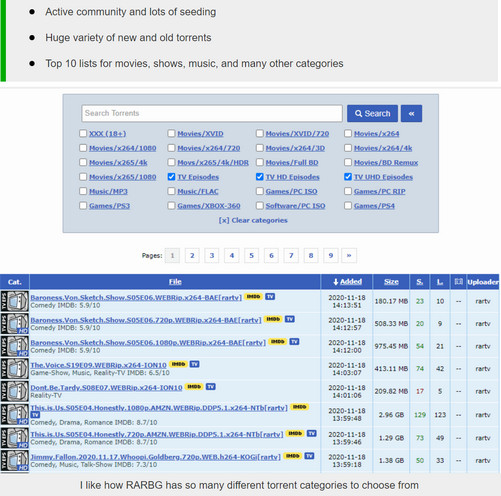The height and width of the screenshot is (496, 501).
Task: Open the Movies/x264/4k category link
Action: click(x=383, y=148)
